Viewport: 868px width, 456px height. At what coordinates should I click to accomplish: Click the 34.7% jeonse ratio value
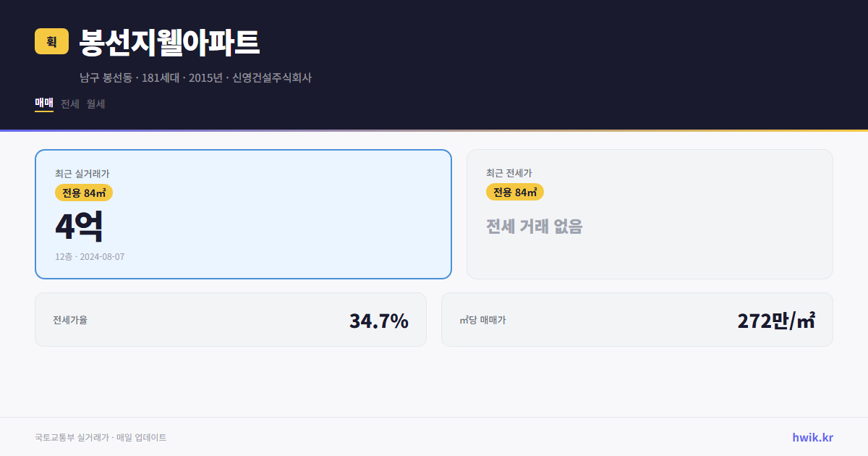[378, 319]
